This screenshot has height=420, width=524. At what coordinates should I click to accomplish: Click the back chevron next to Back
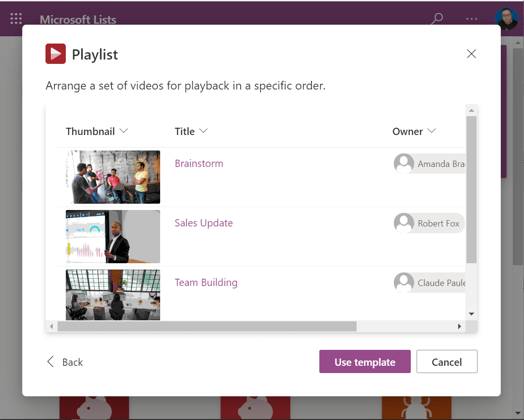tap(50, 361)
